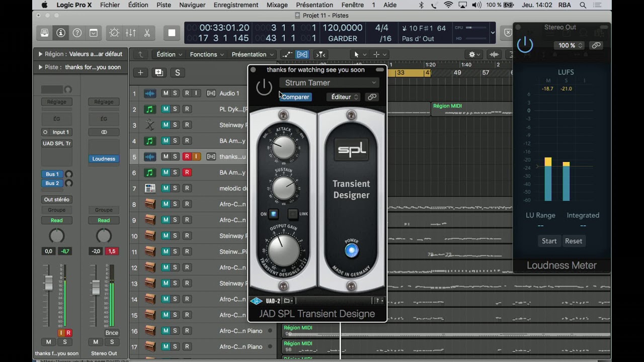Image resolution: width=644 pixels, height=362 pixels.
Task: Click Reset in the Loudness Meter
Action: [x=574, y=241]
